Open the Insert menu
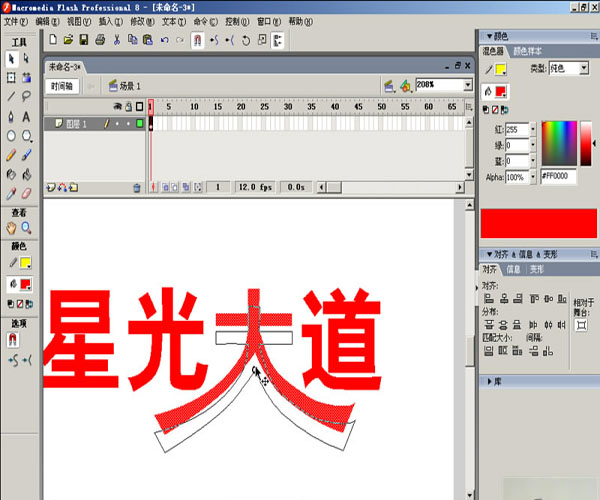 (111, 22)
